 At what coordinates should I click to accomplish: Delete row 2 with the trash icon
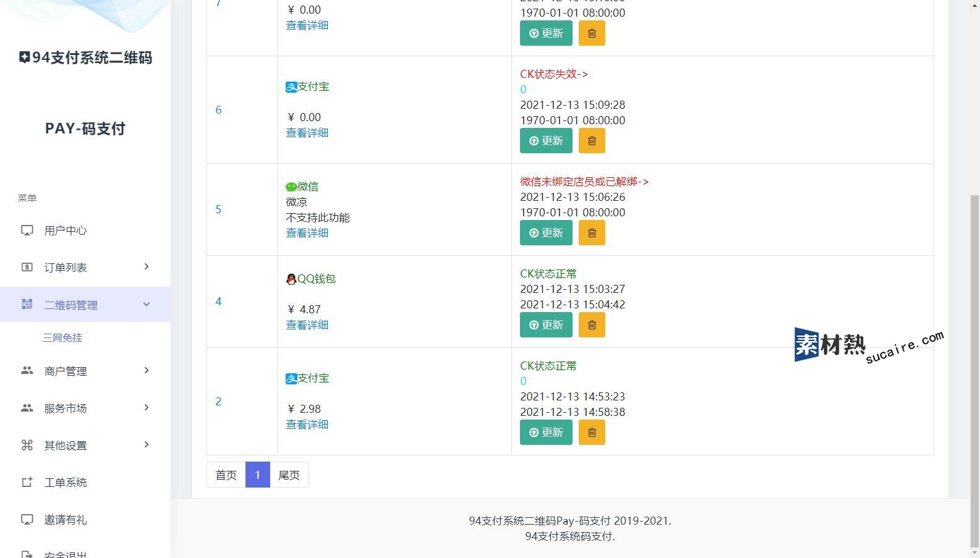(x=592, y=433)
